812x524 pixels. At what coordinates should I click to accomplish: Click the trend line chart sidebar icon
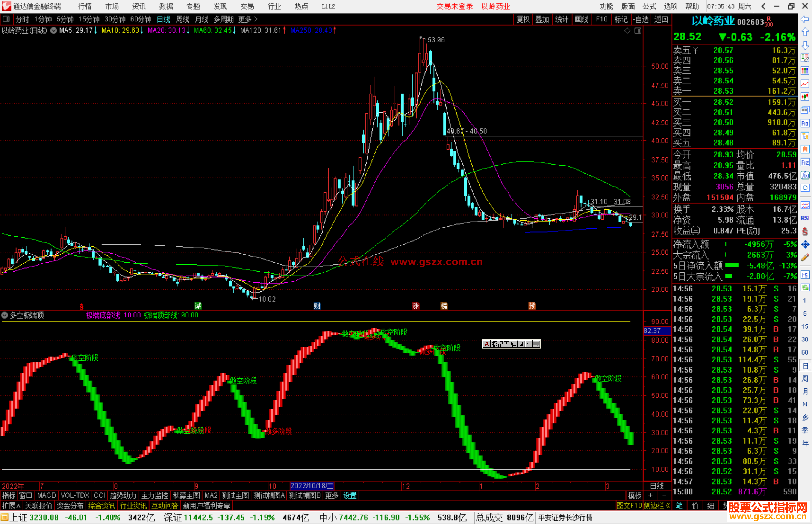point(805,84)
